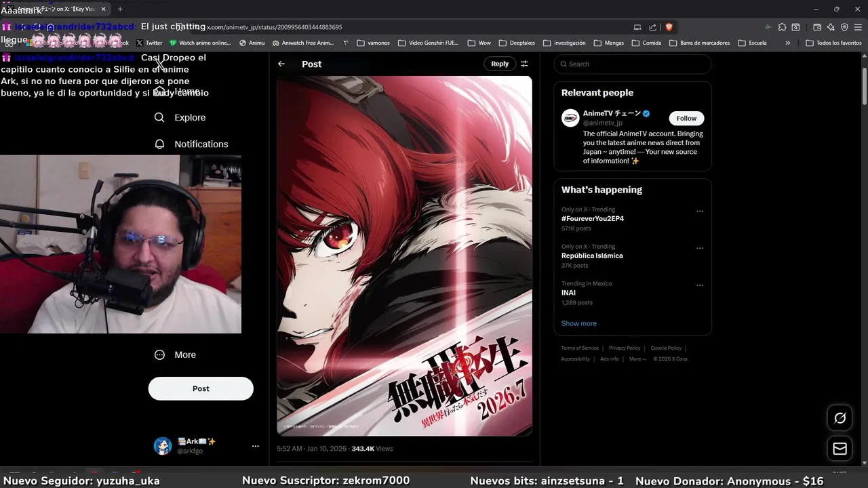Screen dimensions: 868x488
Task: Open Escuela bookmark folder
Action: coord(753,43)
